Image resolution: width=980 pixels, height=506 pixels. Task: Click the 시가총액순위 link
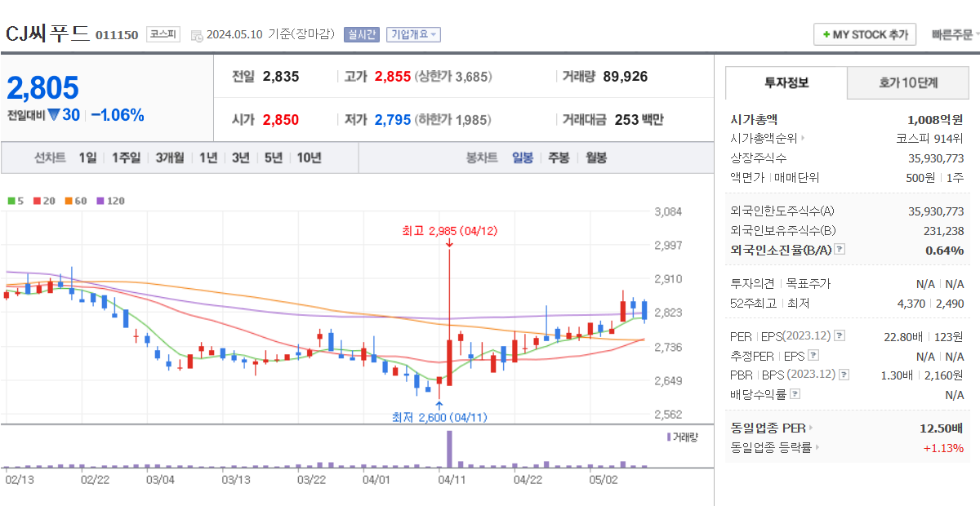pyautogui.click(x=764, y=139)
